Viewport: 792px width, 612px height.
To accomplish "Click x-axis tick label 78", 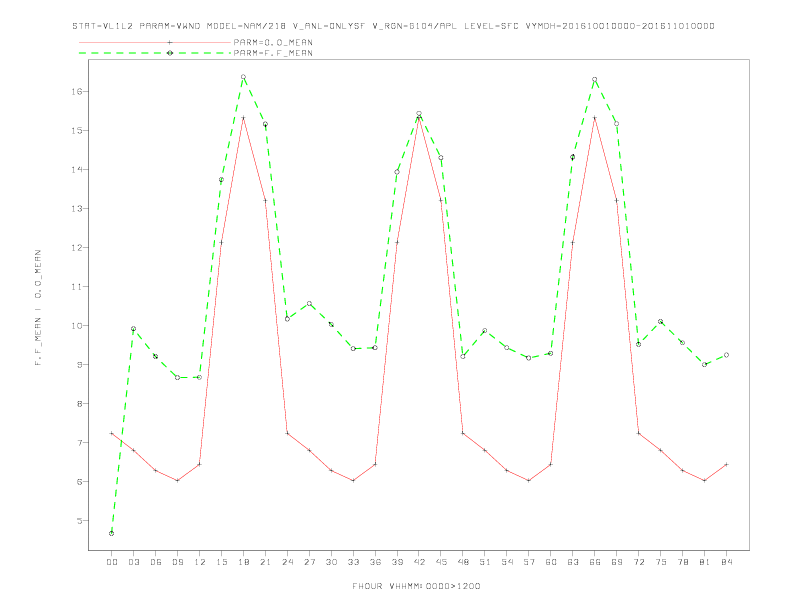I will [x=683, y=562].
